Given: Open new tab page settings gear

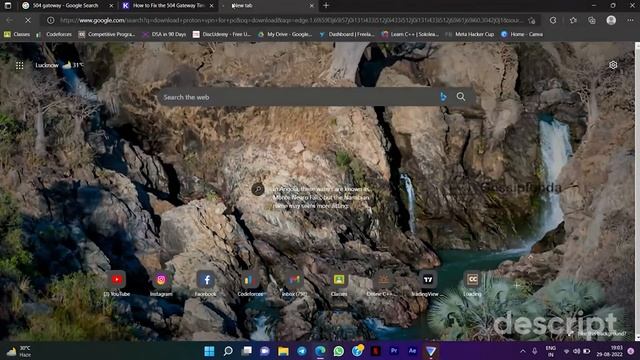Looking at the screenshot, I should click(613, 65).
